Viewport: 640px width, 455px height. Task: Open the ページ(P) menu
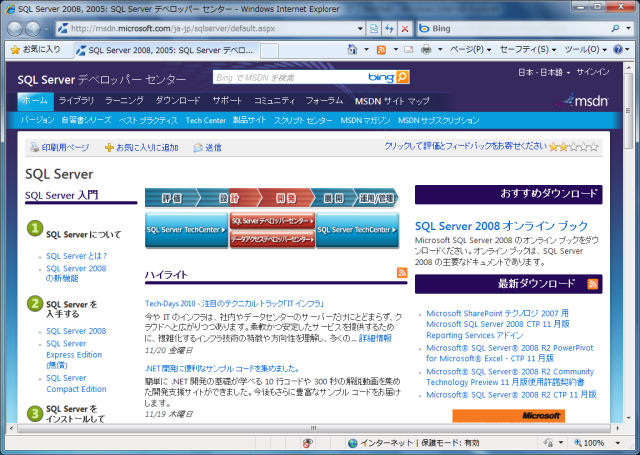click(x=471, y=50)
